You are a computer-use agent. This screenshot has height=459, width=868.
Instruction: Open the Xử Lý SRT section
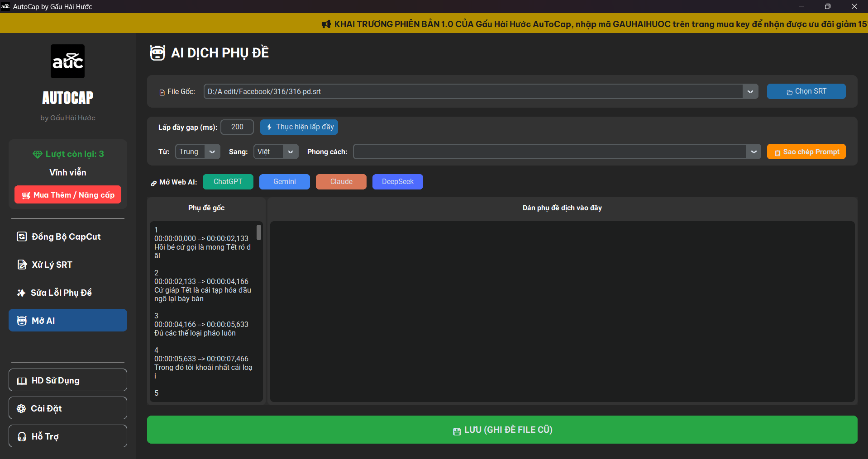click(68, 265)
